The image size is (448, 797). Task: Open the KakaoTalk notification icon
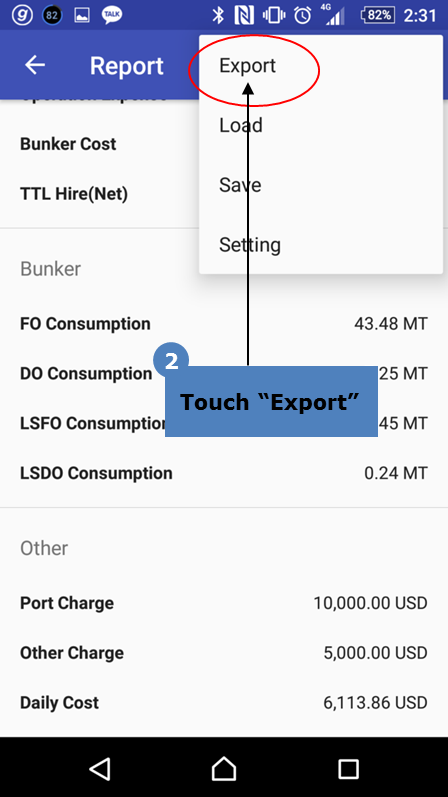click(112, 15)
